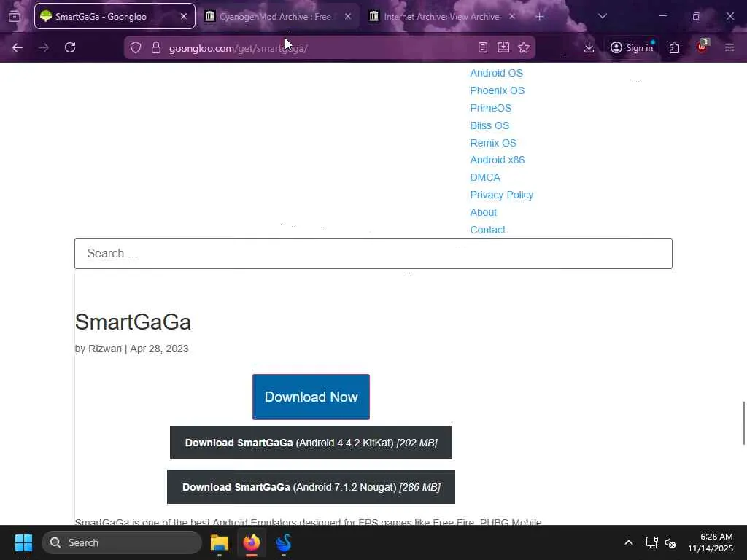Go back to the previous page
This screenshot has height=560, width=747.
[18, 47]
